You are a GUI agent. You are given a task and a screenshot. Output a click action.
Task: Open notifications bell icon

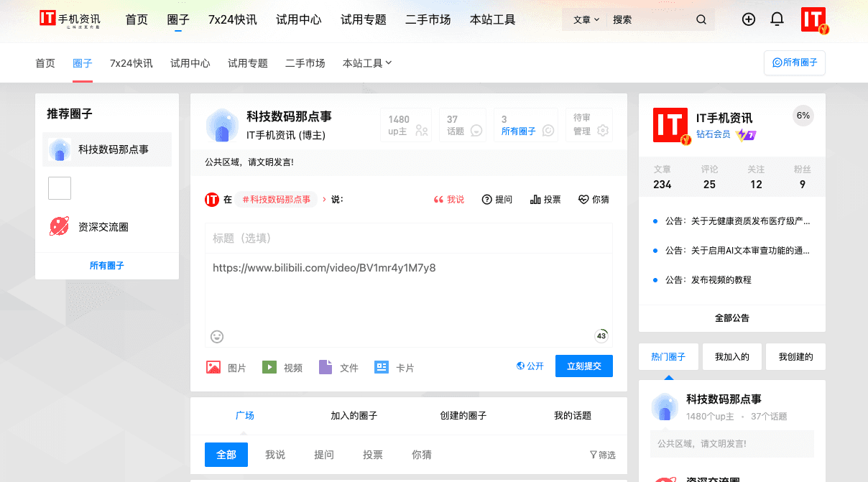click(x=777, y=19)
